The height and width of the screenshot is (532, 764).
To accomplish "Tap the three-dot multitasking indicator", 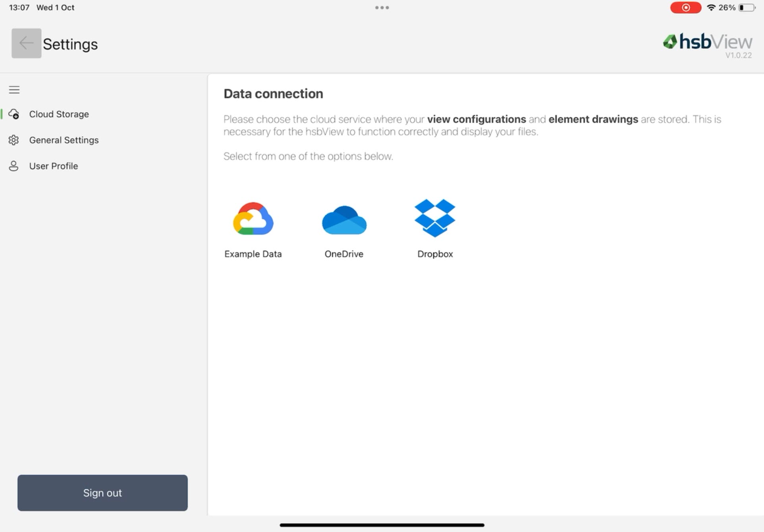I will (x=382, y=8).
